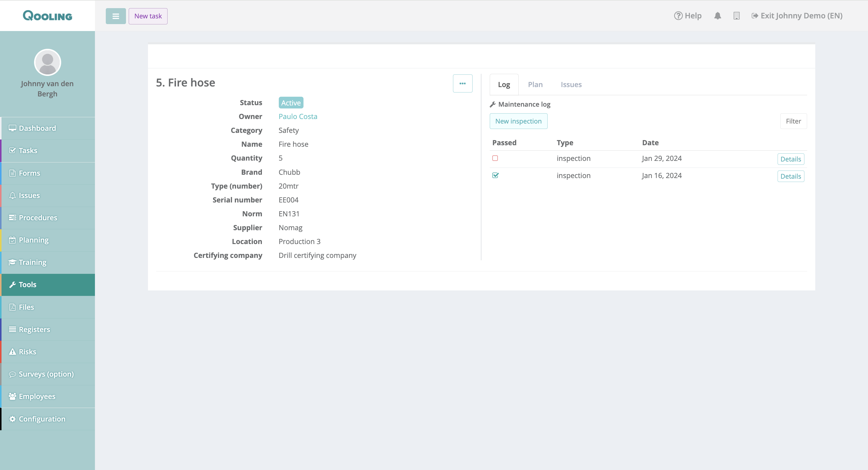This screenshot has width=868, height=470.
Task: Open the Filter for maintenance log
Action: coord(793,121)
